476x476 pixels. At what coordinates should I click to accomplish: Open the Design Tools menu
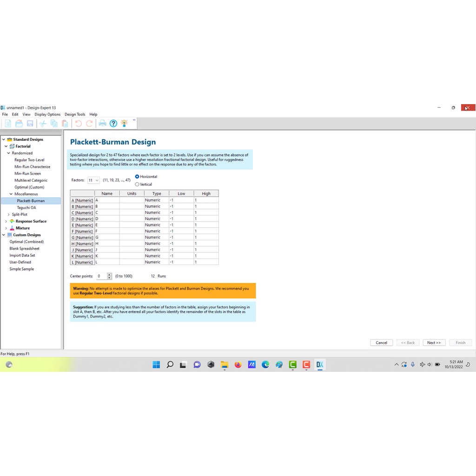[75, 114]
